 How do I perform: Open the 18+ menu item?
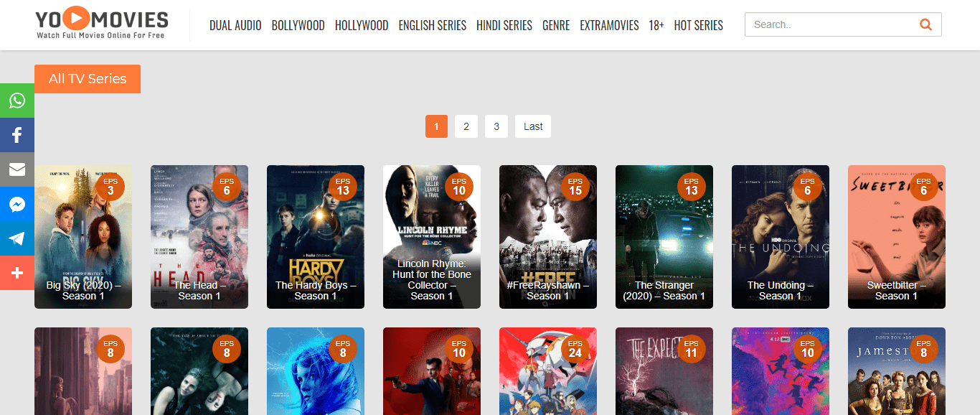656,25
